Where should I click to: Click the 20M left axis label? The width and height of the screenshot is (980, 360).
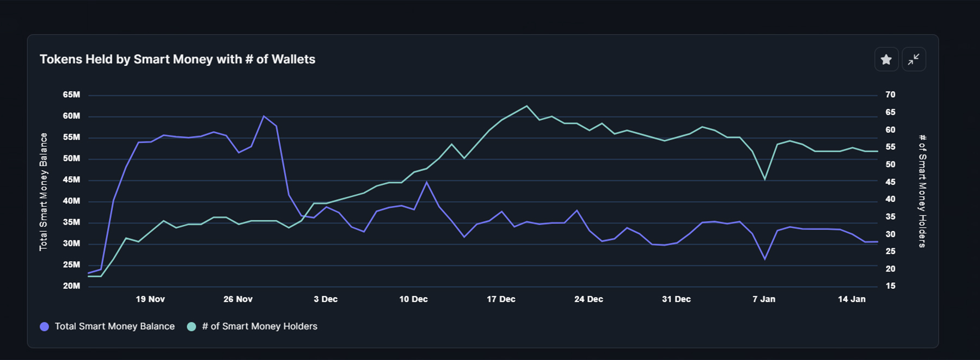tap(71, 286)
